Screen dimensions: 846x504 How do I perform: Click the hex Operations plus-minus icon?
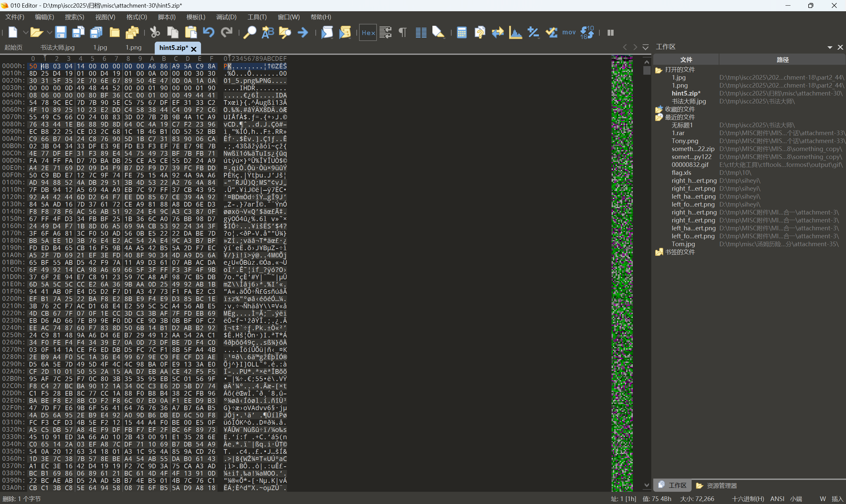pos(534,33)
